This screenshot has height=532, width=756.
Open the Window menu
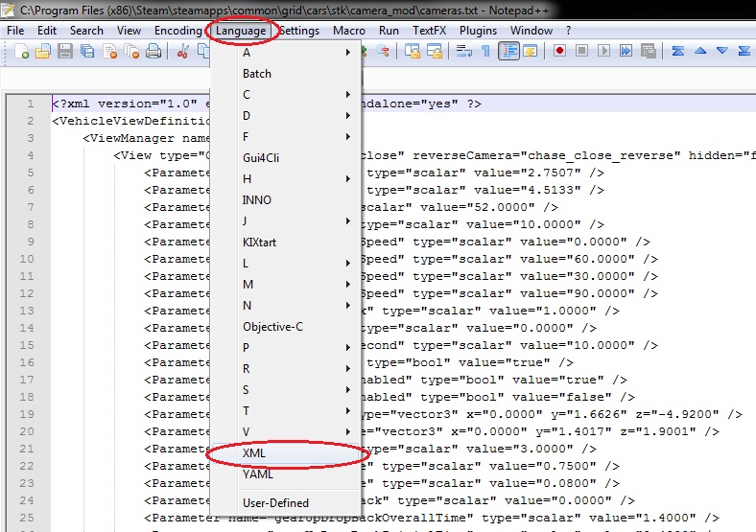click(x=532, y=31)
